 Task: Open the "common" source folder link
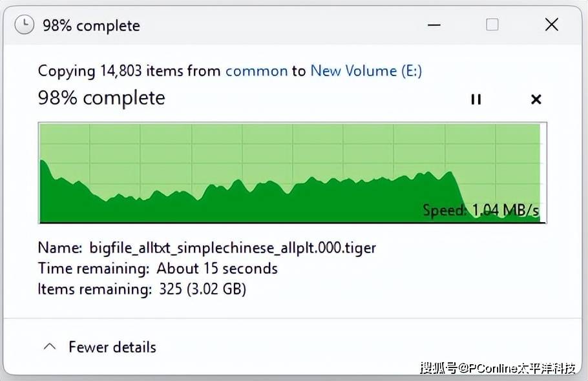pyautogui.click(x=257, y=71)
